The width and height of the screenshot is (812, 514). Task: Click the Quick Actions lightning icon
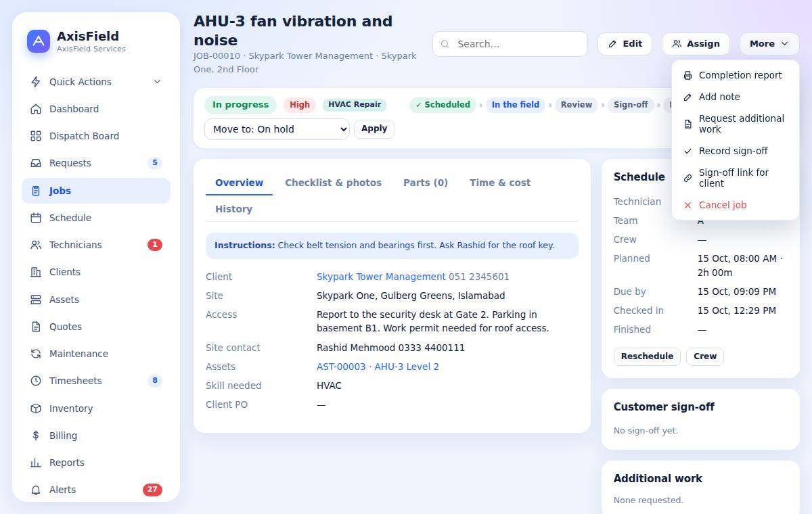point(36,82)
